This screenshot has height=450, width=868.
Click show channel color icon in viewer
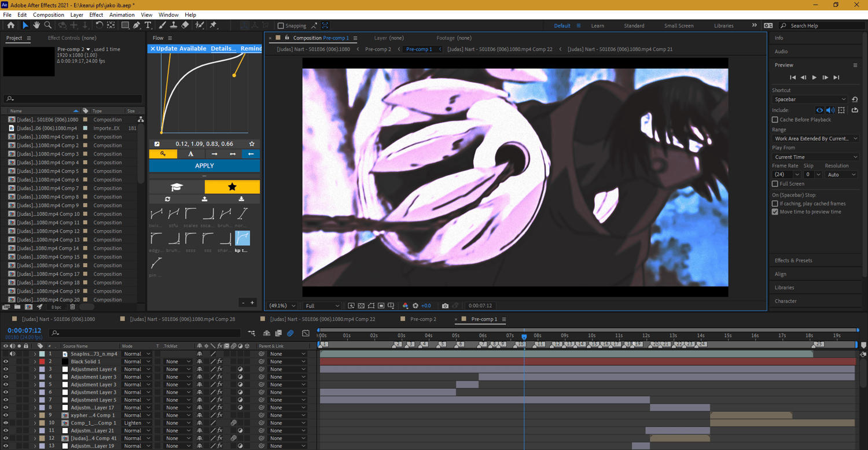point(405,305)
